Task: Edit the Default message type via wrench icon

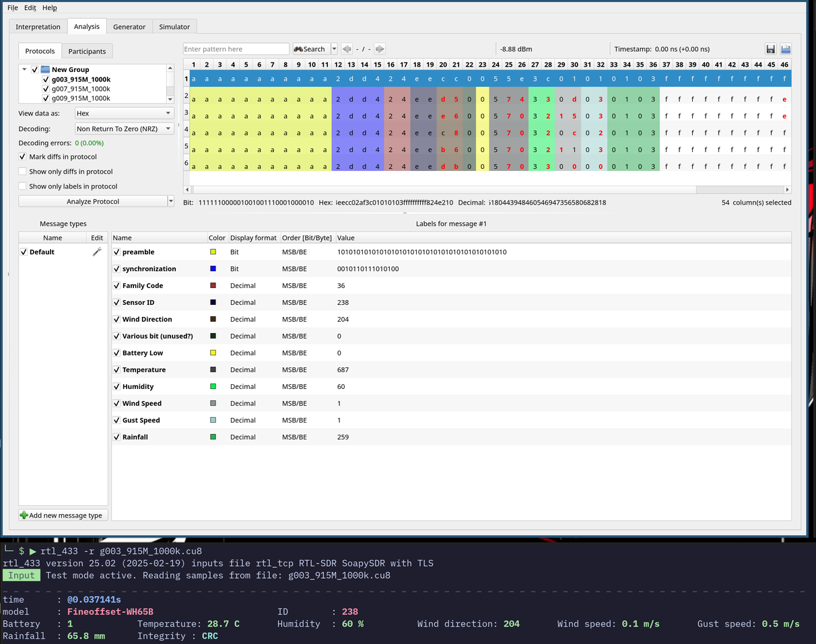Action: (x=97, y=252)
